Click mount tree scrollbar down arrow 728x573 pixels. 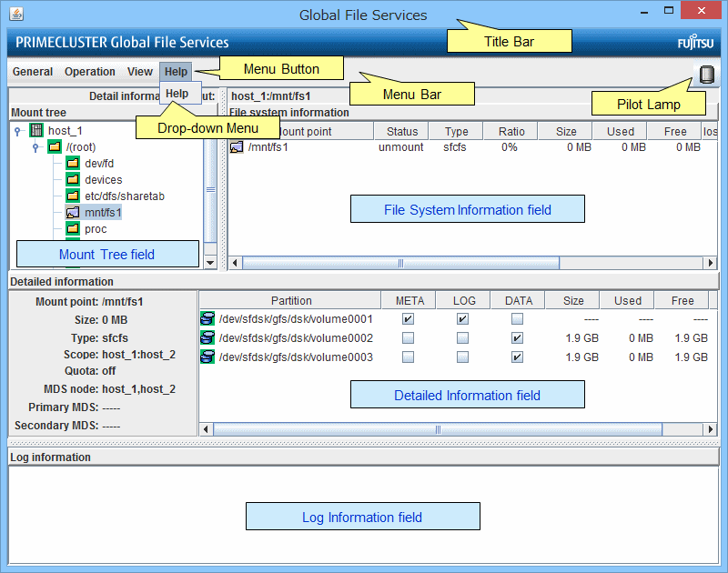tap(210, 263)
